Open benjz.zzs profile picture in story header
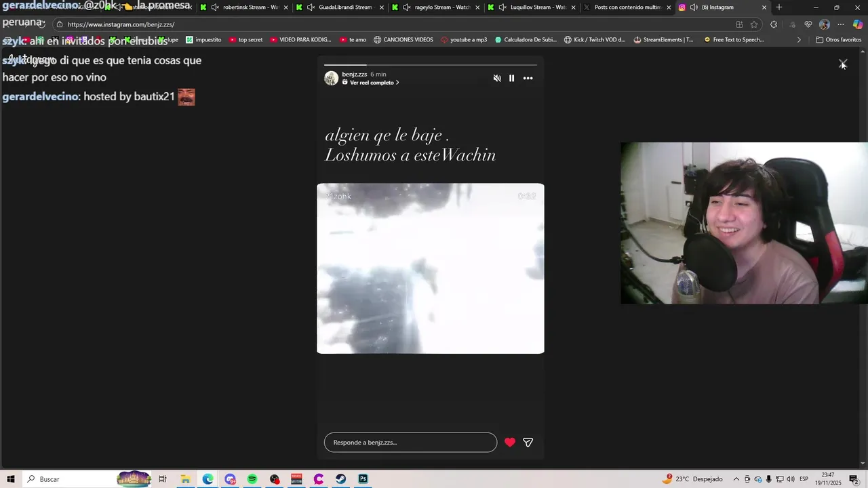The image size is (868, 488). click(332, 78)
